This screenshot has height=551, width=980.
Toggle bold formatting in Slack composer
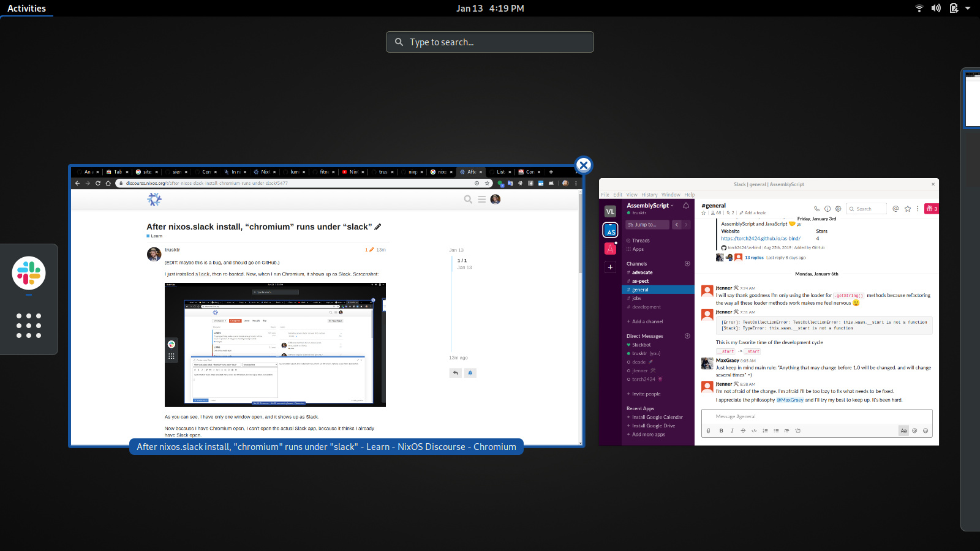tap(721, 430)
